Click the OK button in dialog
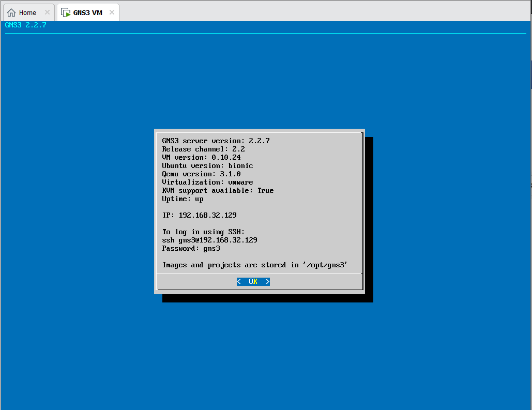This screenshot has width=532, height=410. (253, 282)
